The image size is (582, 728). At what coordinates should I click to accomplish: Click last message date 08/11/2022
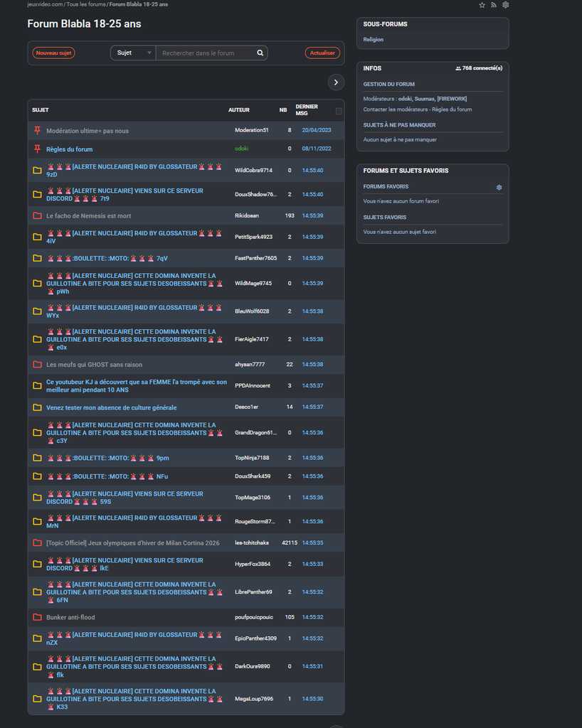point(317,149)
